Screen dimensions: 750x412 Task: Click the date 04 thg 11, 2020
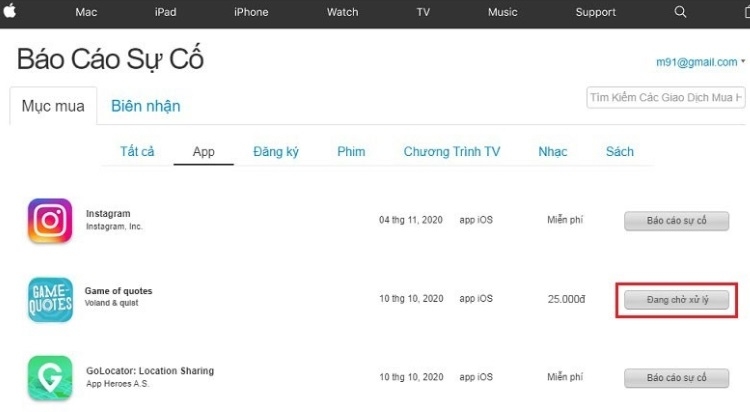point(411,220)
